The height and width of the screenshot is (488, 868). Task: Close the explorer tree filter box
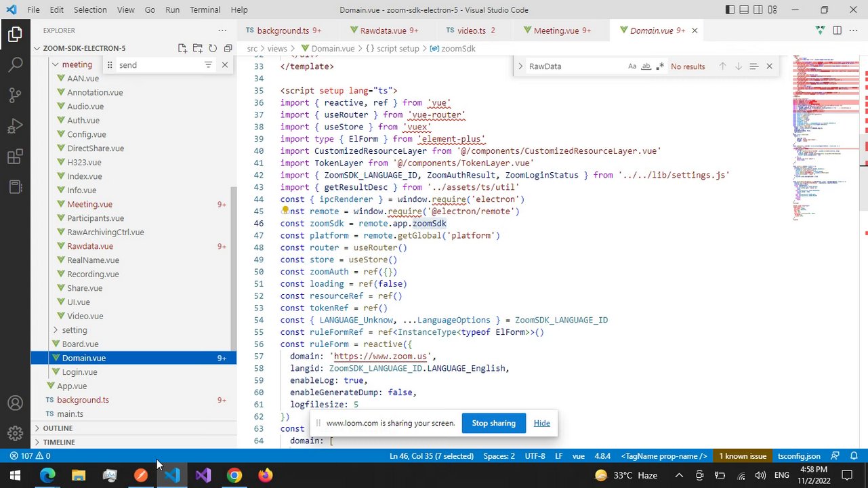[x=225, y=65]
